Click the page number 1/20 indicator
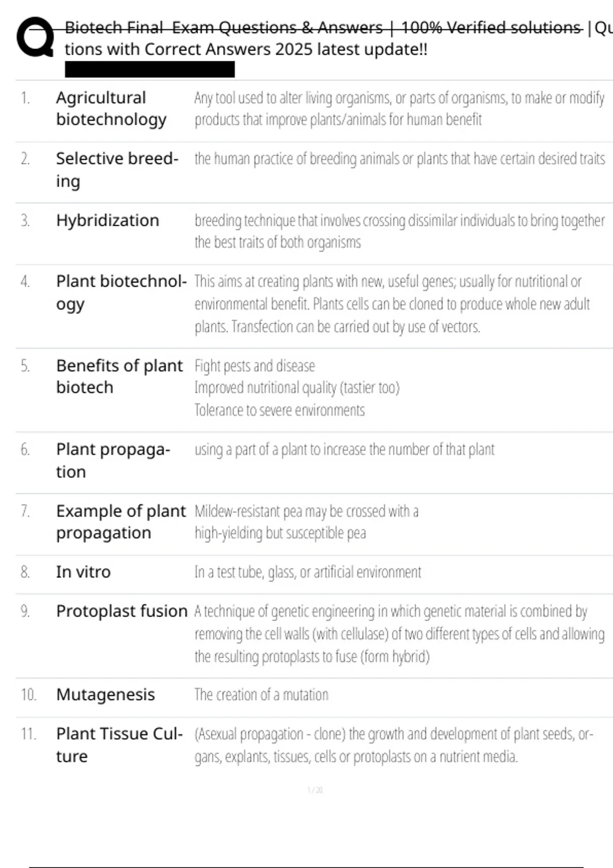The height and width of the screenshot is (868, 613). pyautogui.click(x=315, y=790)
